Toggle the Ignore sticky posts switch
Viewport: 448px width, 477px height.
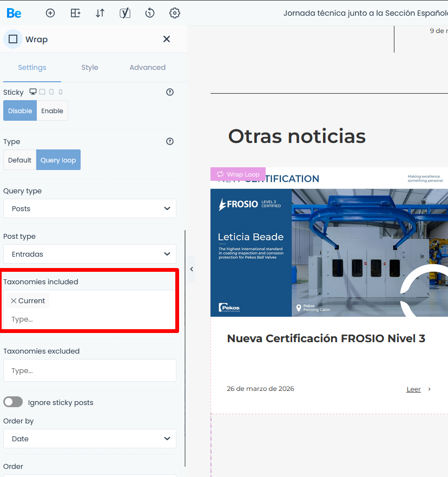point(14,402)
